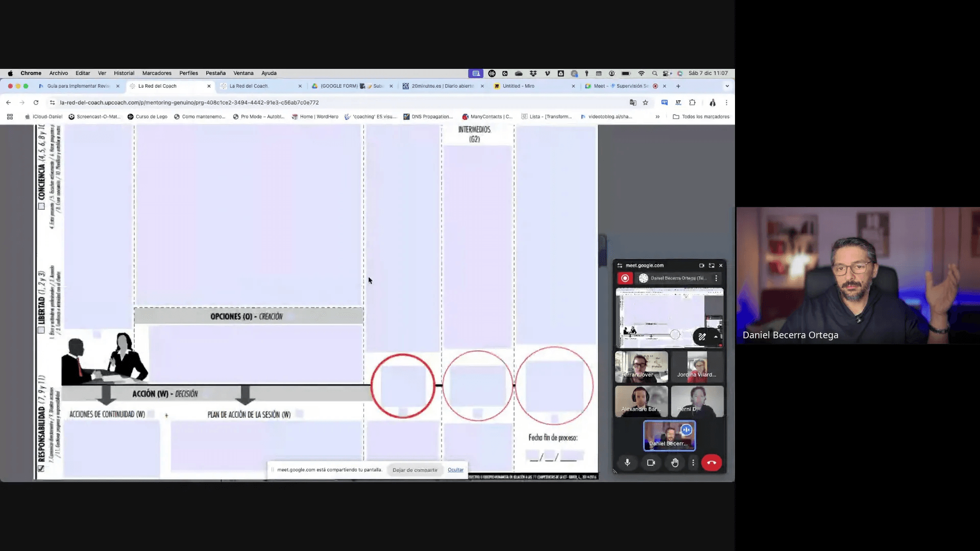This screenshot has height=551, width=980.
Task: Click the recording red dot indicator
Action: point(625,278)
